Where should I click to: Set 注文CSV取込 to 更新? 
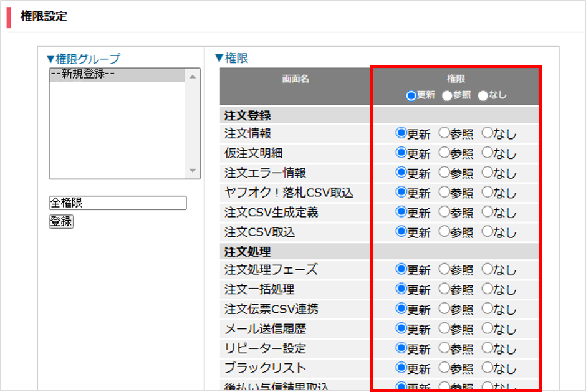pos(401,232)
